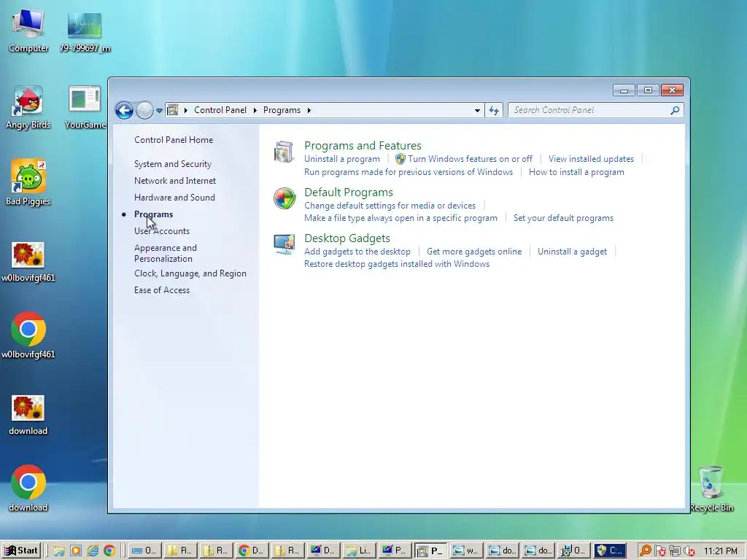Select Programs in the left sidebar
Viewport: 747px width, 560px height.
pos(153,214)
